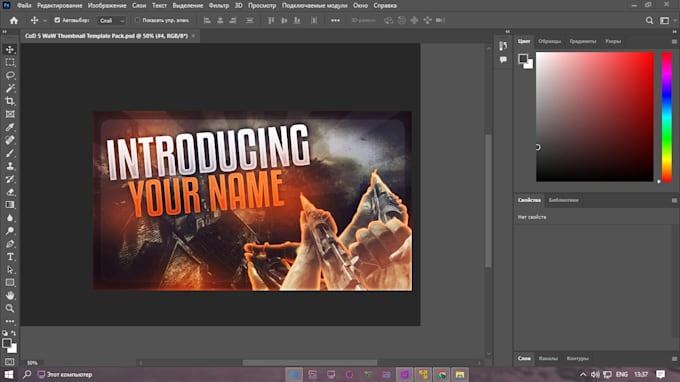680x382 pixels.
Task: Toggle Показать упр. элем. checkbox
Action: coord(137,20)
